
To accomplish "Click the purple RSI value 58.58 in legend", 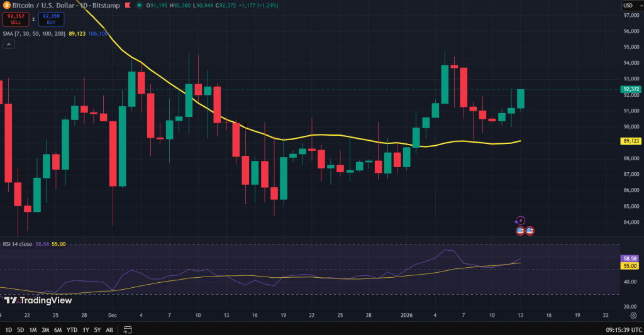I will pyautogui.click(x=42, y=244).
